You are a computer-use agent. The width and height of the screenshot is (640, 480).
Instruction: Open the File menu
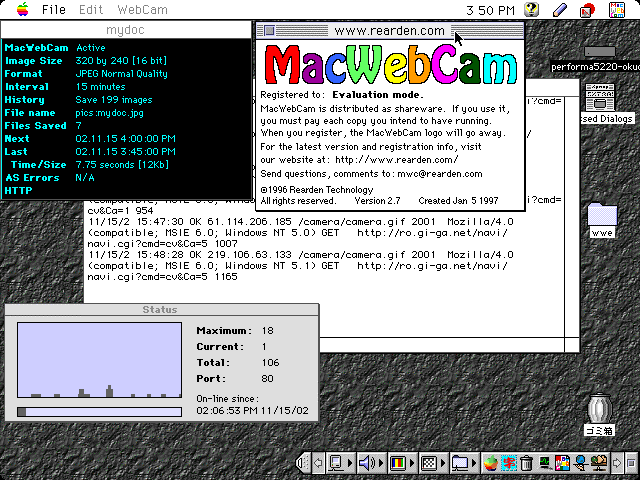point(53,10)
